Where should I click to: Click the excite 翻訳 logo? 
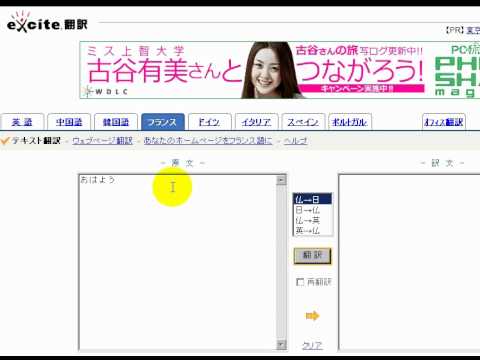click(47, 23)
